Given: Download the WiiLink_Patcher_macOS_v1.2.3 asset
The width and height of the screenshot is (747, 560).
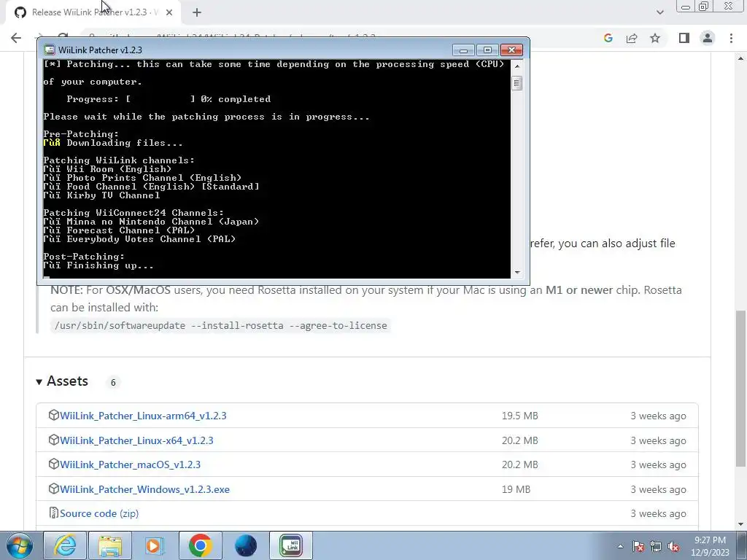Looking at the screenshot, I should (x=130, y=464).
